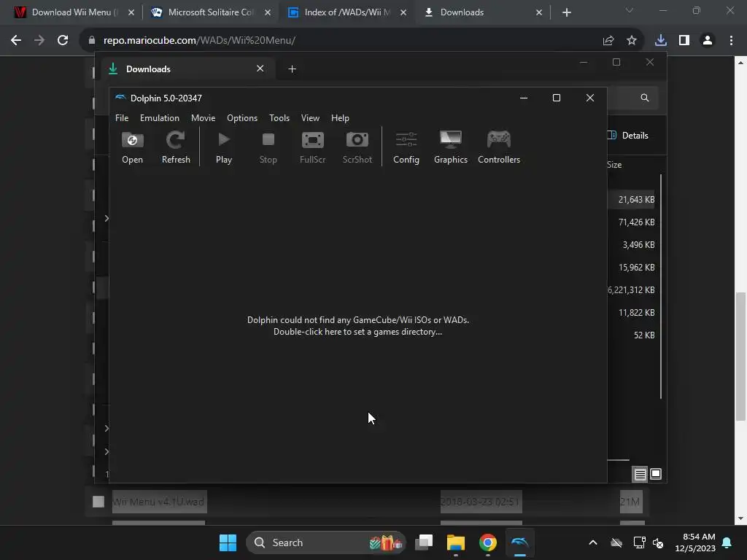Close the Downloads File Explorer tab
This screenshot has height=560, width=747.
tap(260, 69)
